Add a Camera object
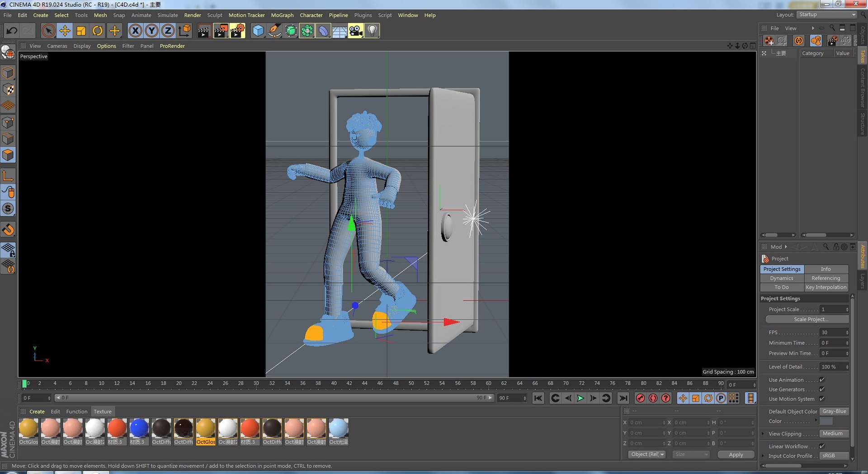This screenshot has width=868, height=474. 356,31
